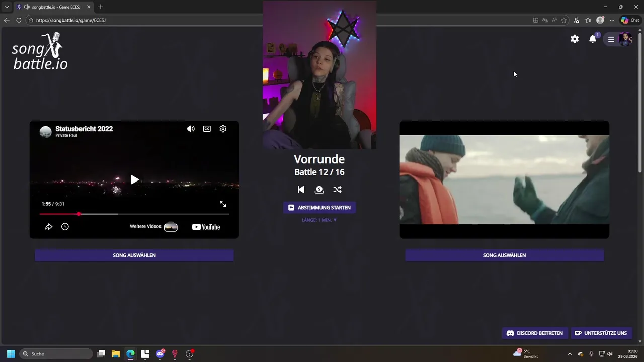The image size is (644, 362).
Task: Open a new browser tab
Action: pos(101,7)
